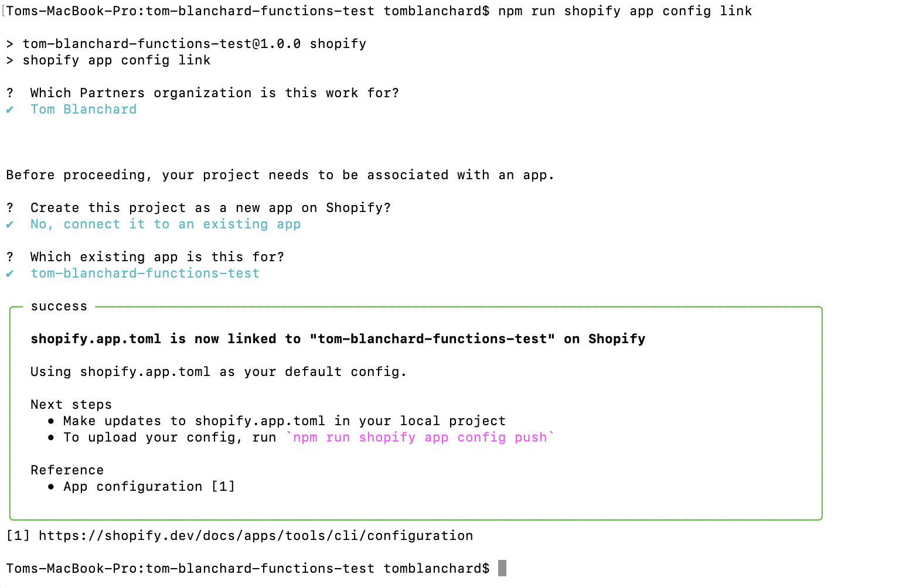Click the cyan tom-blanchard-functions-test app answer
This screenshot has width=899, height=588.
[145, 274]
